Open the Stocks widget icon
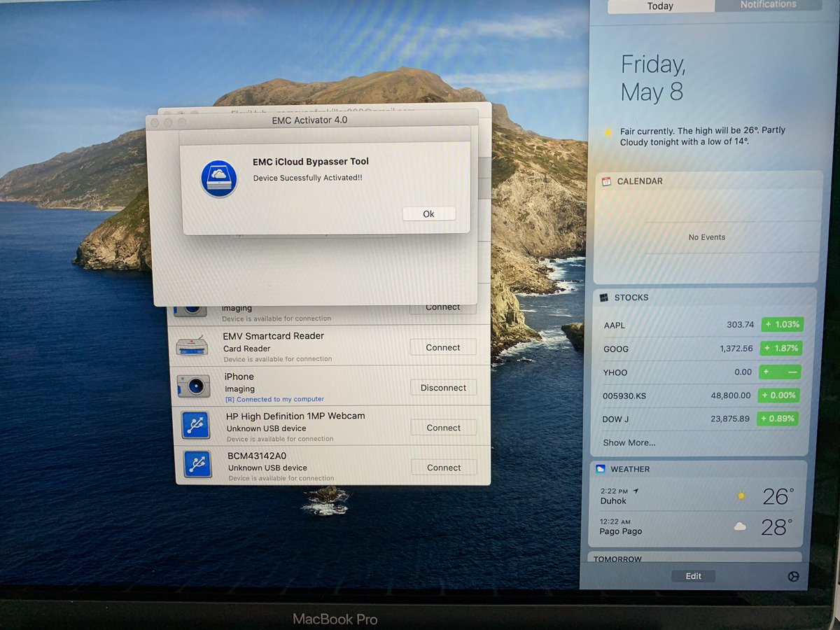The image size is (840, 630). coord(604,297)
